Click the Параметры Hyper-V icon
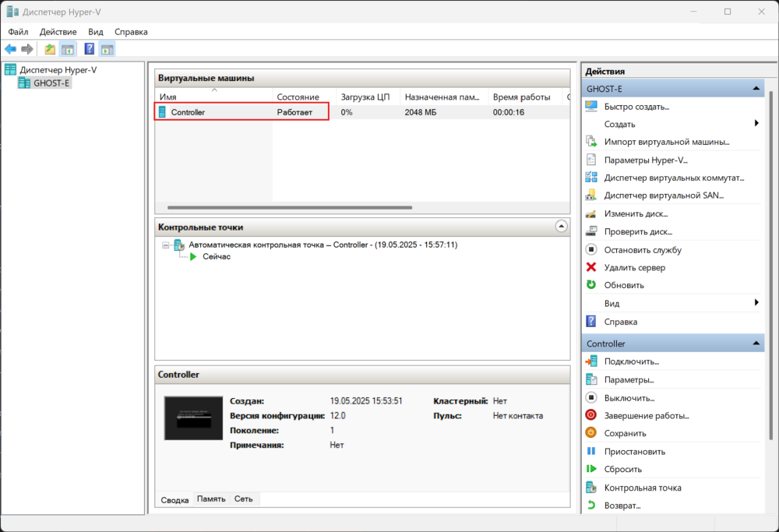 click(591, 160)
